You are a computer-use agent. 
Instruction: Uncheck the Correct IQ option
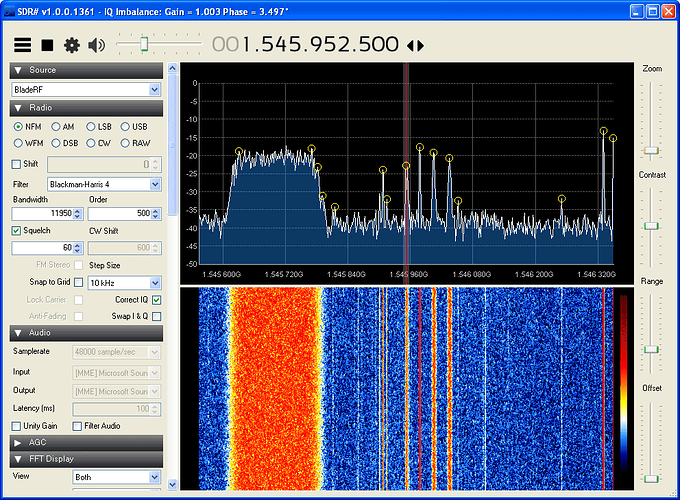coord(156,300)
